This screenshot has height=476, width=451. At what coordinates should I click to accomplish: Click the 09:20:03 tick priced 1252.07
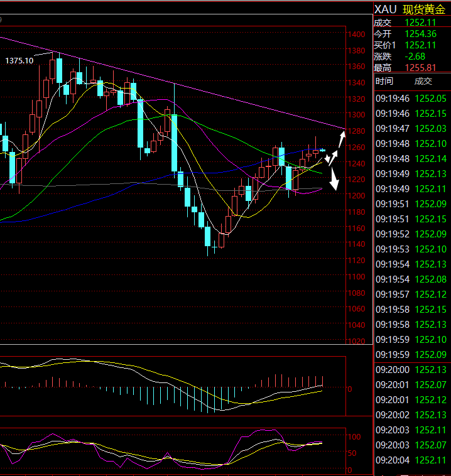pyautogui.click(x=411, y=445)
